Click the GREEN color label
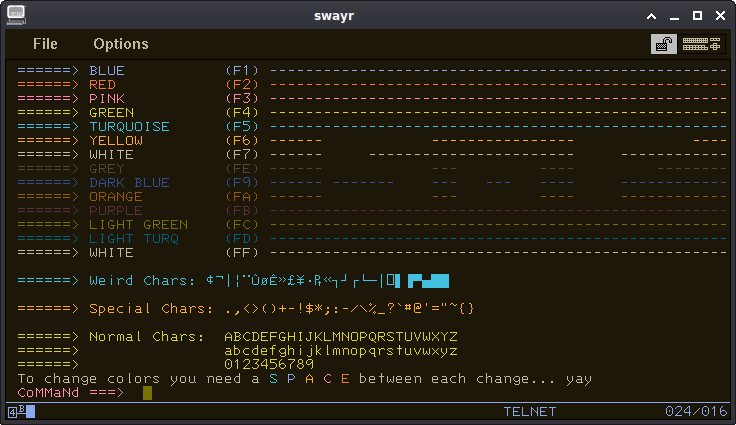The height and width of the screenshot is (425, 736). pos(112,113)
